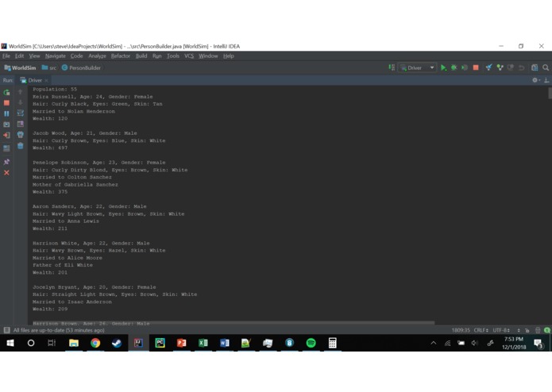The height and width of the screenshot is (392, 552).
Task: Debug Driver with the bug icon
Action: click(454, 67)
